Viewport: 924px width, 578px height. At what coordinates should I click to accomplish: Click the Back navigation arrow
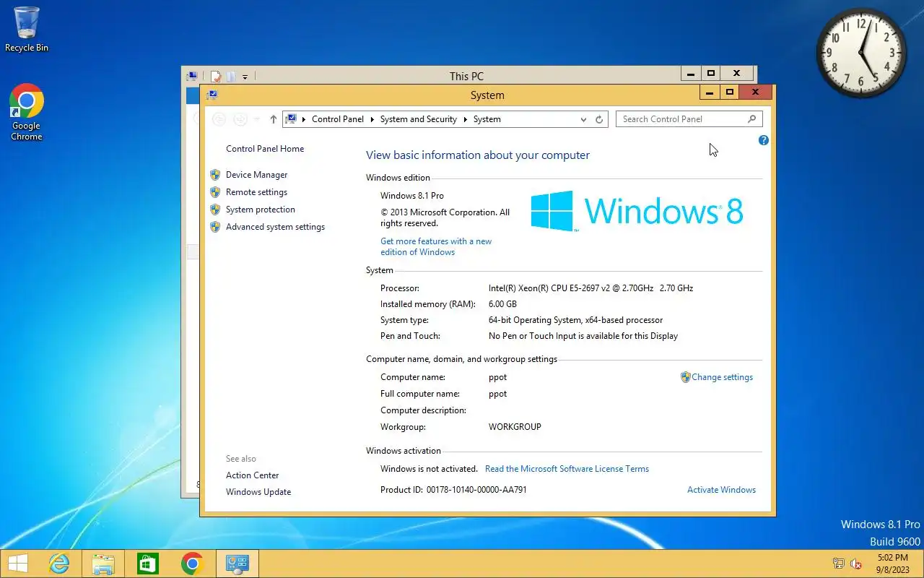pos(219,119)
